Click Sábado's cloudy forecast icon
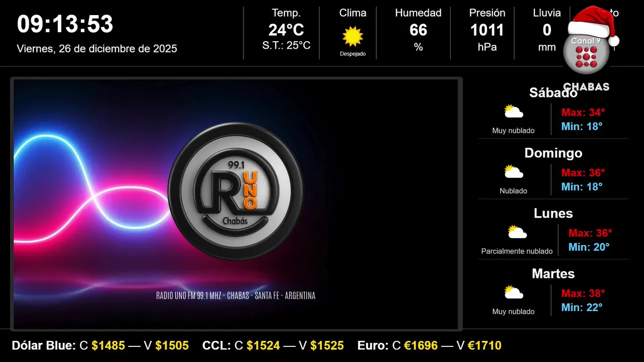This screenshot has height=362, width=644. (x=514, y=111)
